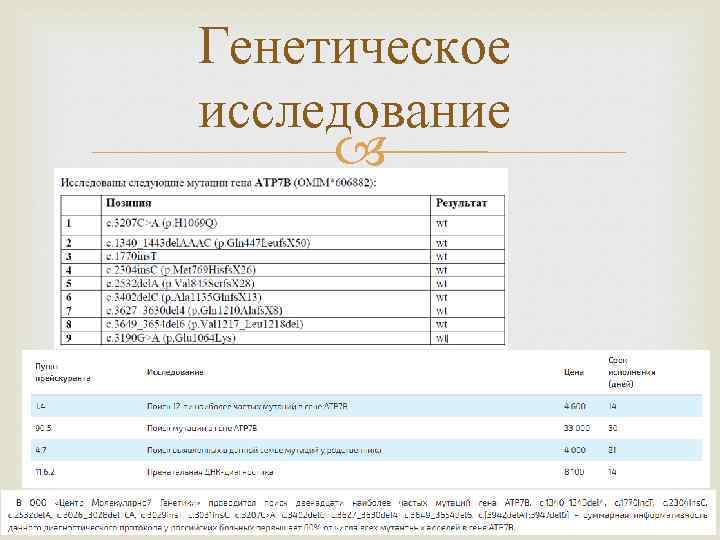Click row number 9 in mutation table

[x=68, y=338]
